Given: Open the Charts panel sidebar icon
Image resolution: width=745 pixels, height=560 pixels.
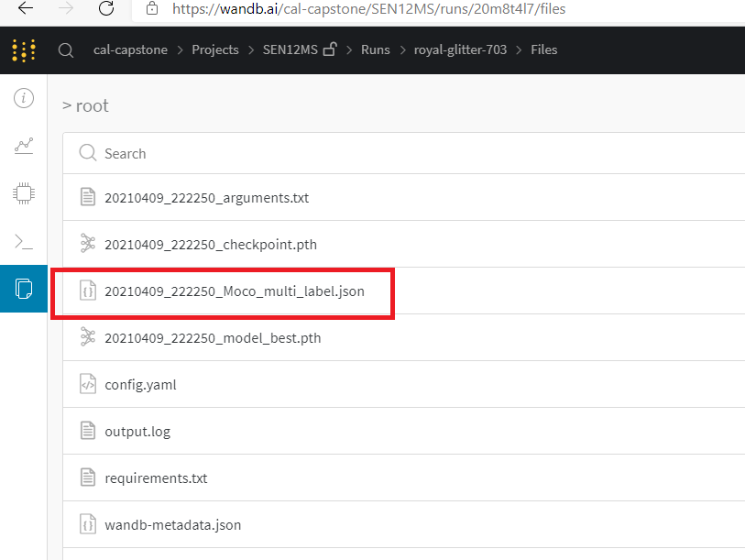Looking at the screenshot, I should (23, 146).
